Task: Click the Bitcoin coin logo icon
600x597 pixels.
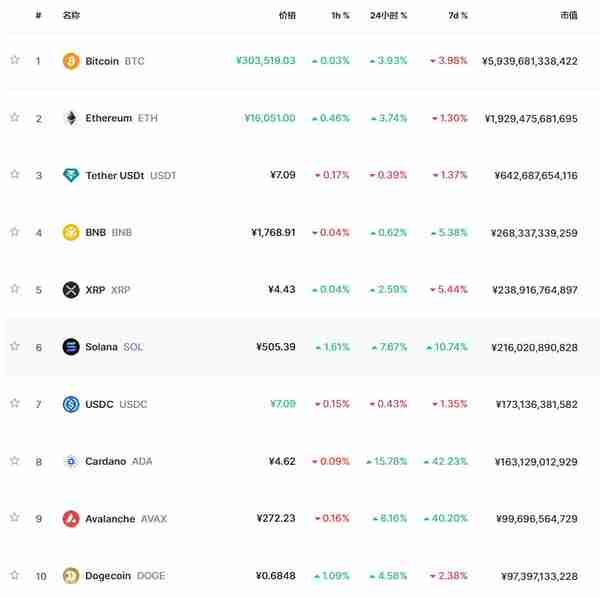Action: point(71,61)
